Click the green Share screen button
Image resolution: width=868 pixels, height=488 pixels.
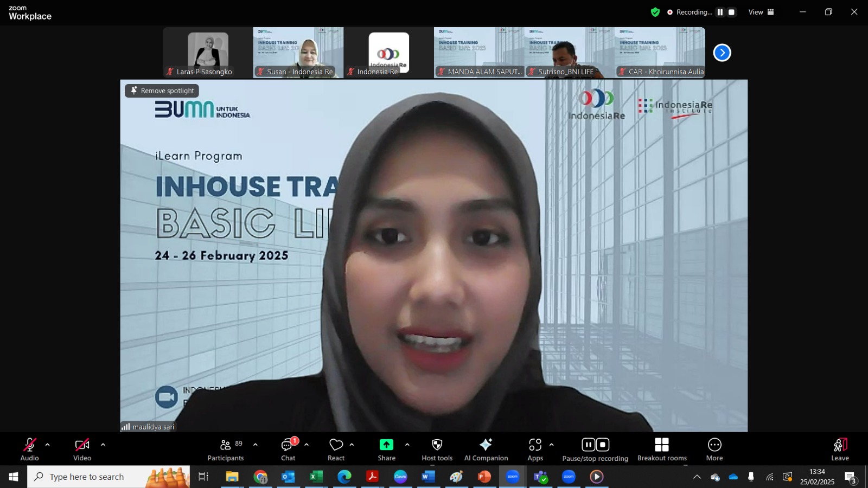[x=386, y=445]
